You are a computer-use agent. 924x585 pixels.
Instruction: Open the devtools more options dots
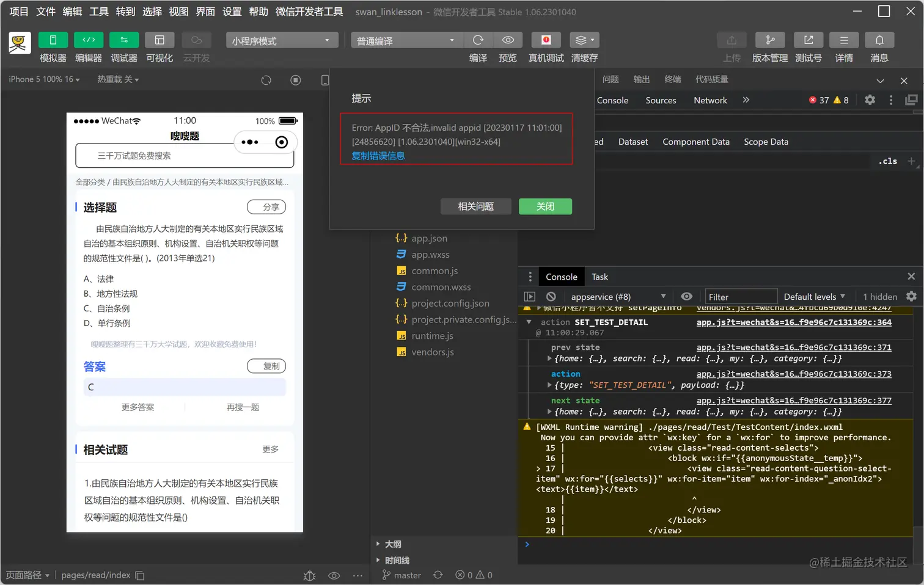[890, 100]
